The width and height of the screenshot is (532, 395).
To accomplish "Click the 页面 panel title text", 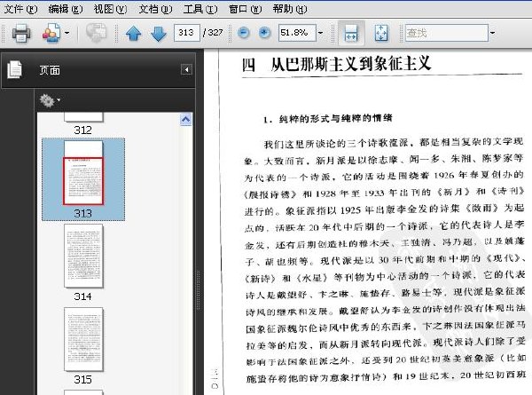I will coord(50,70).
